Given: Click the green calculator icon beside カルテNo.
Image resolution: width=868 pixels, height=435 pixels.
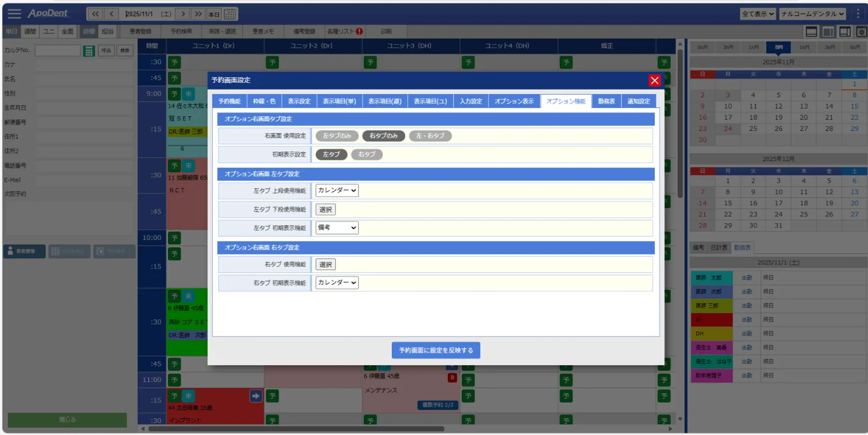Looking at the screenshot, I should (x=89, y=51).
